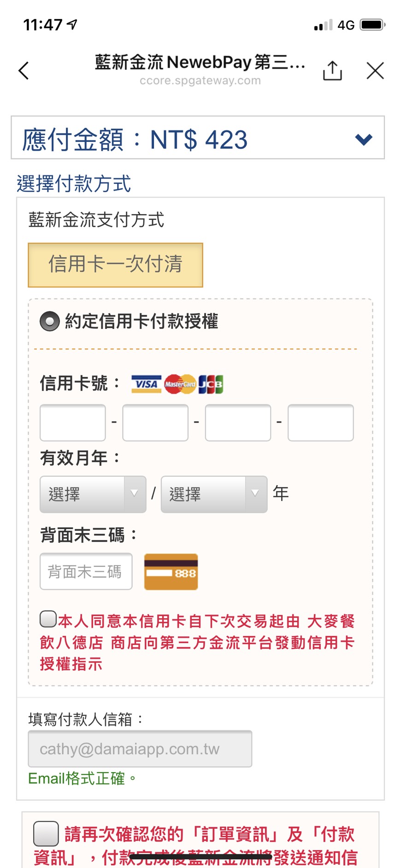
Task: Focus the last credit card number field
Action: coord(320,422)
